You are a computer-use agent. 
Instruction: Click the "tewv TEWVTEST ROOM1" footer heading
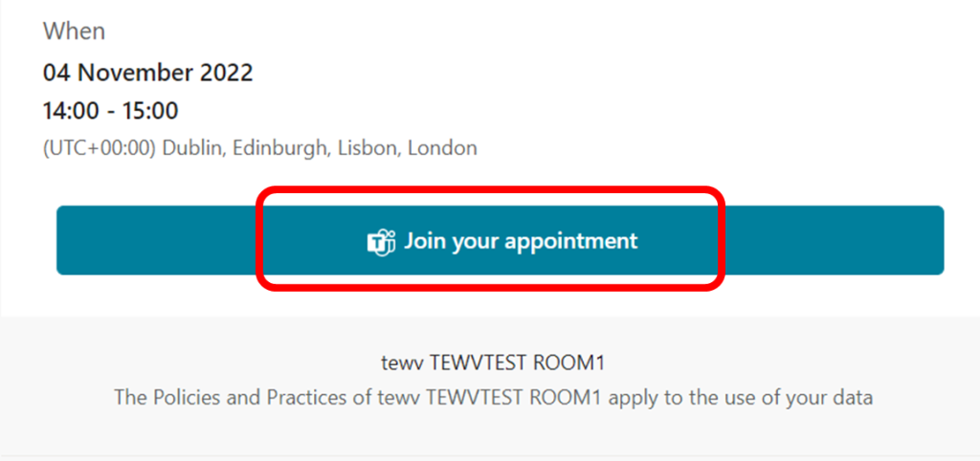(x=493, y=362)
